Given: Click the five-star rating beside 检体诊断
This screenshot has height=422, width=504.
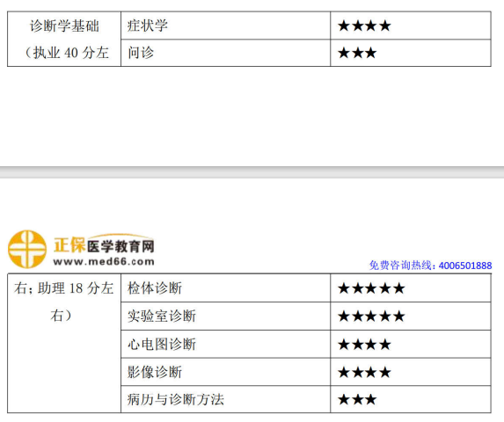Looking at the screenshot, I should tap(371, 288).
